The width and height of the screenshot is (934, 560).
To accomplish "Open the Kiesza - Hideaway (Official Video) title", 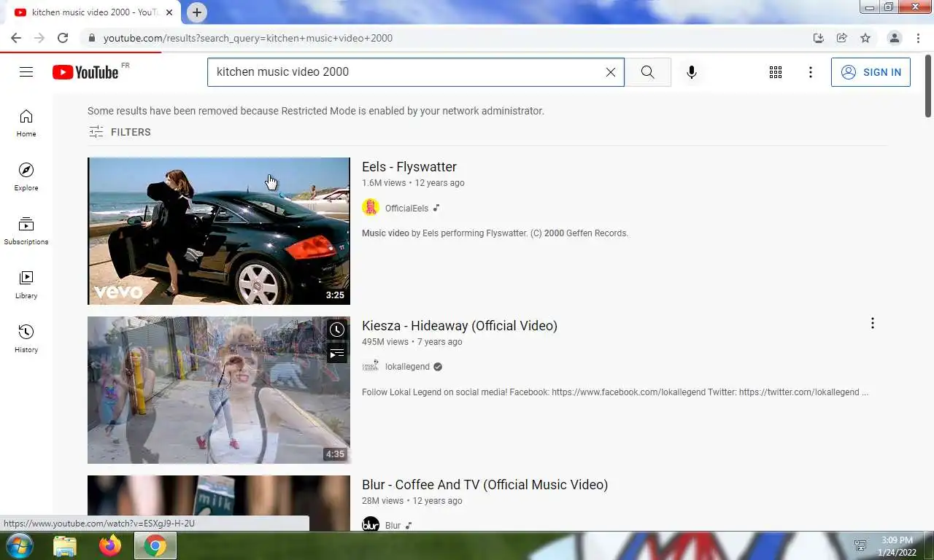I will click(460, 326).
